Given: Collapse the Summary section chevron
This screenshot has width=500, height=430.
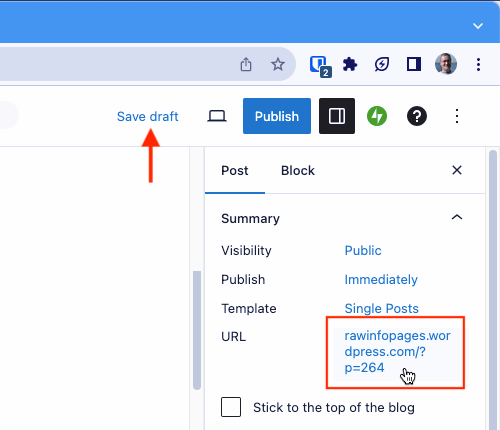Looking at the screenshot, I should (457, 217).
